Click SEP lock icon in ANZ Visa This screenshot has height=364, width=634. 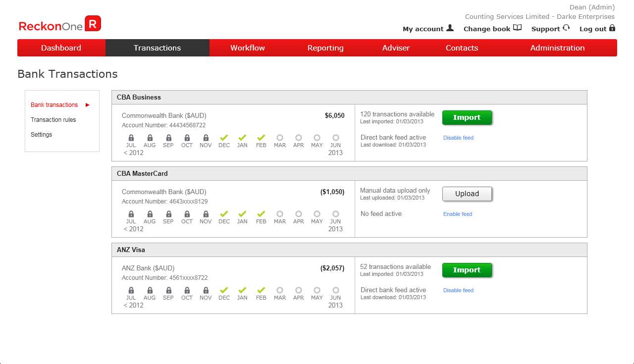pos(168,290)
